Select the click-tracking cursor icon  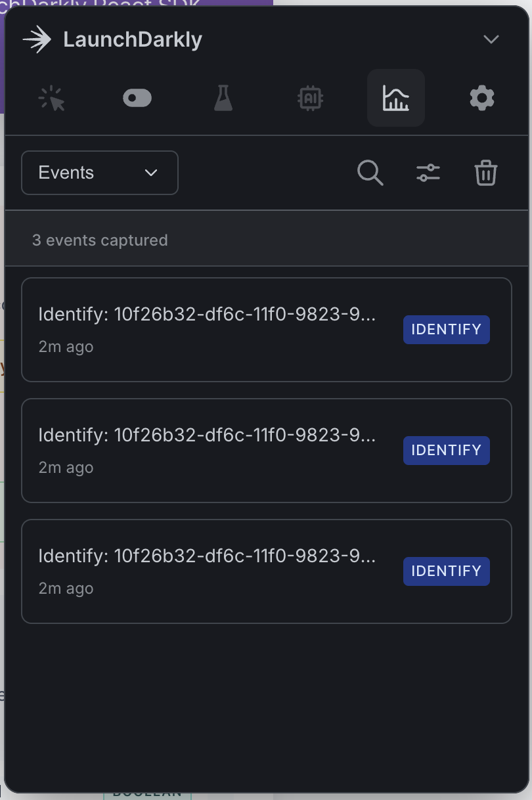52,98
